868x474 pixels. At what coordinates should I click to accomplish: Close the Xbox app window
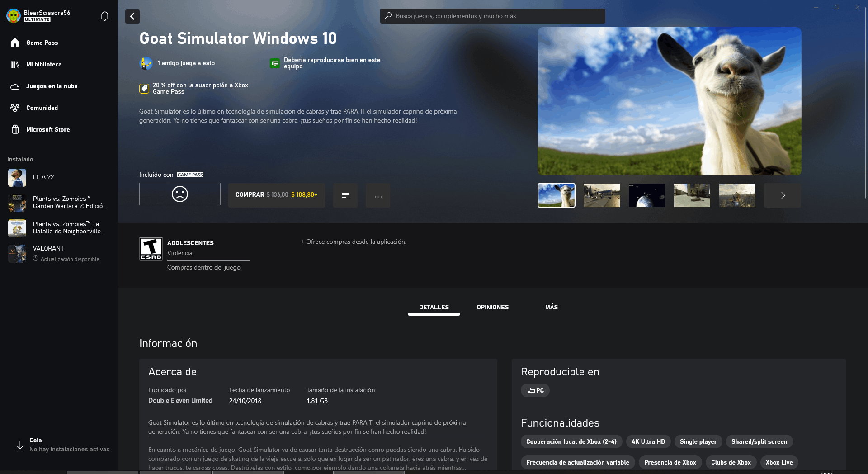point(858,7)
